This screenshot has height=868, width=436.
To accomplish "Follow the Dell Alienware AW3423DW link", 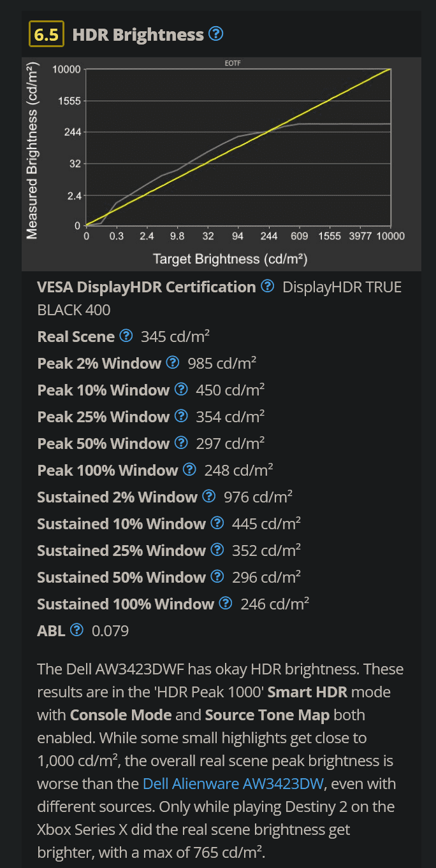I will tap(233, 783).
